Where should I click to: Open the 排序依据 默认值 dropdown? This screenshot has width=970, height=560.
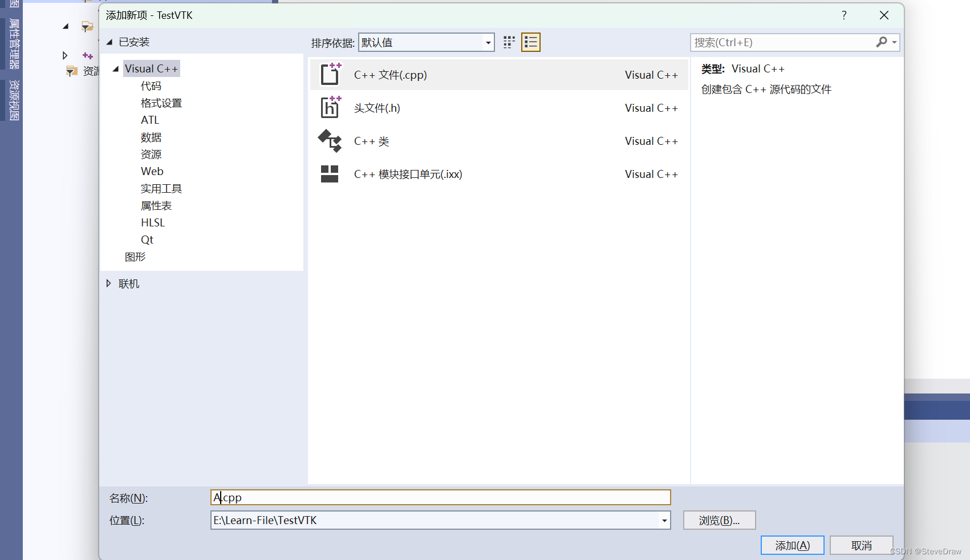click(x=426, y=42)
